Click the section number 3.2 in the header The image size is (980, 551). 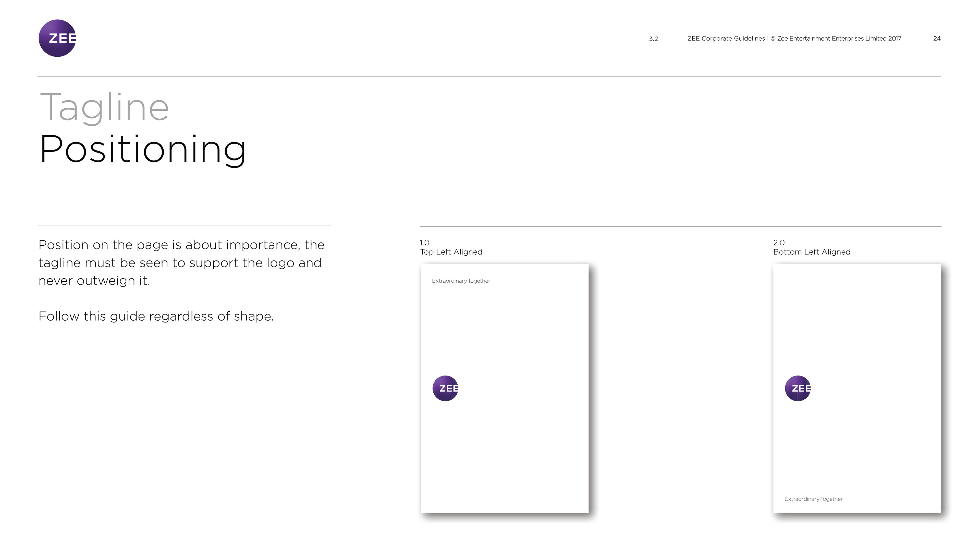click(x=653, y=39)
